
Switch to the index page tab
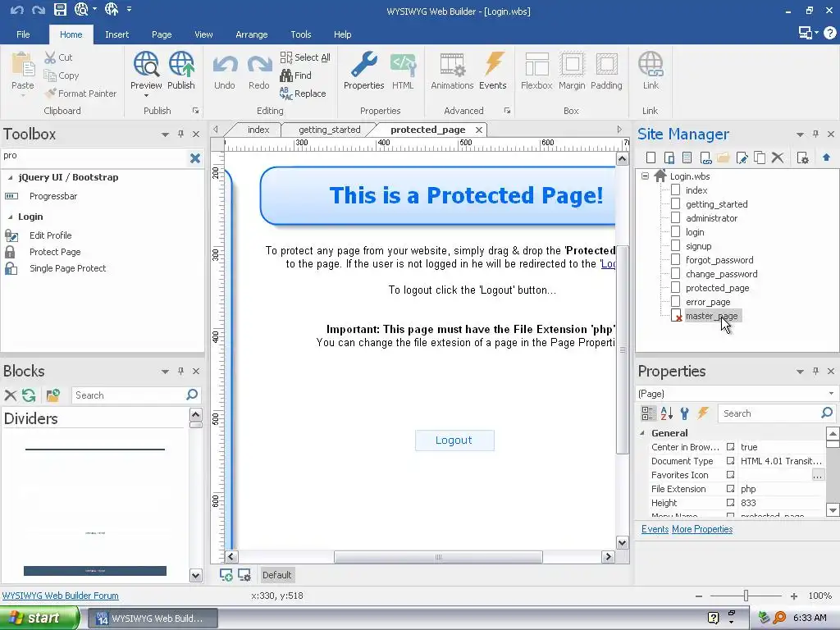(x=258, y=130)
